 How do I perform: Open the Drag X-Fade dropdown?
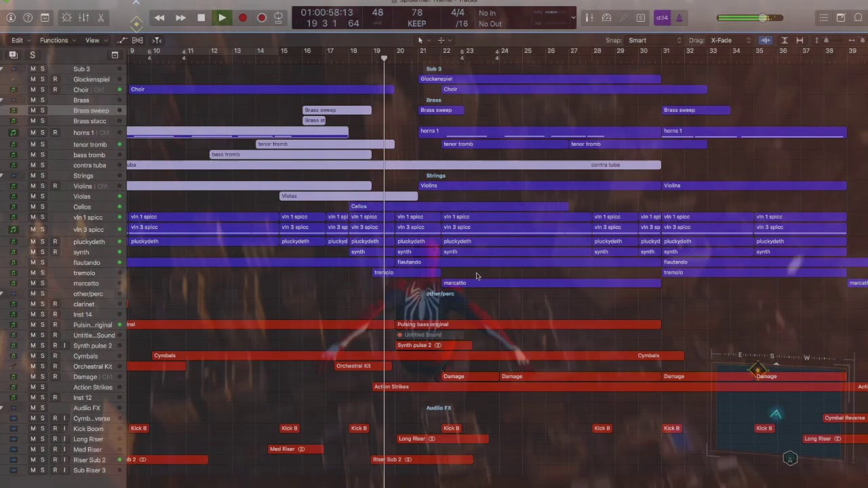pos(730,40)
